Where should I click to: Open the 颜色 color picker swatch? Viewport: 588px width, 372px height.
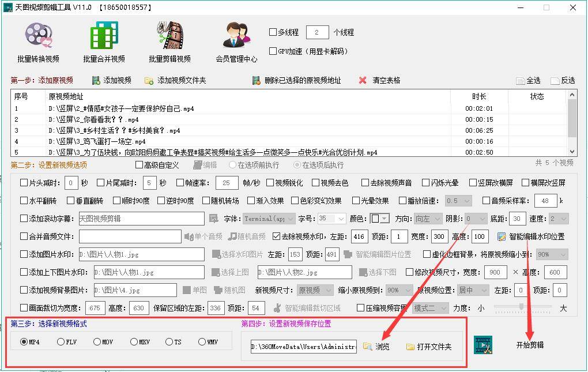(x=379, y=219)
